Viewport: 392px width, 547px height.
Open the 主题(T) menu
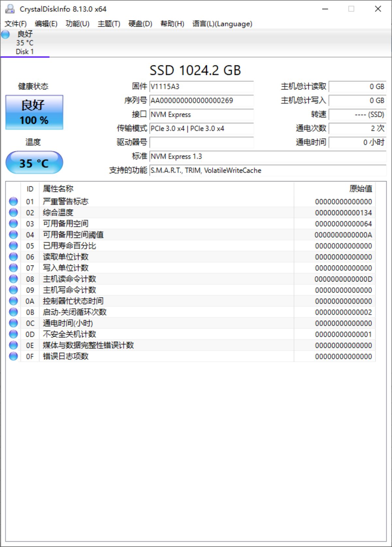109,24
